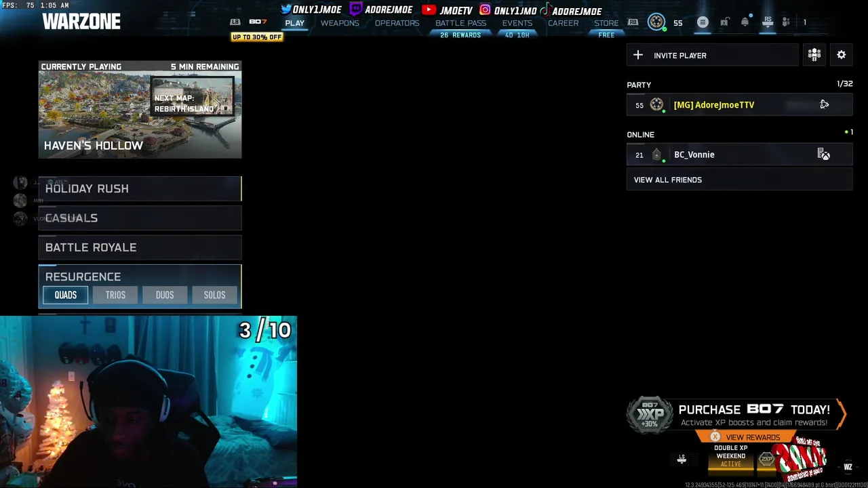
Task: Click the Next Map Rebirth Island preview
Action: click(x=192, y=96)
